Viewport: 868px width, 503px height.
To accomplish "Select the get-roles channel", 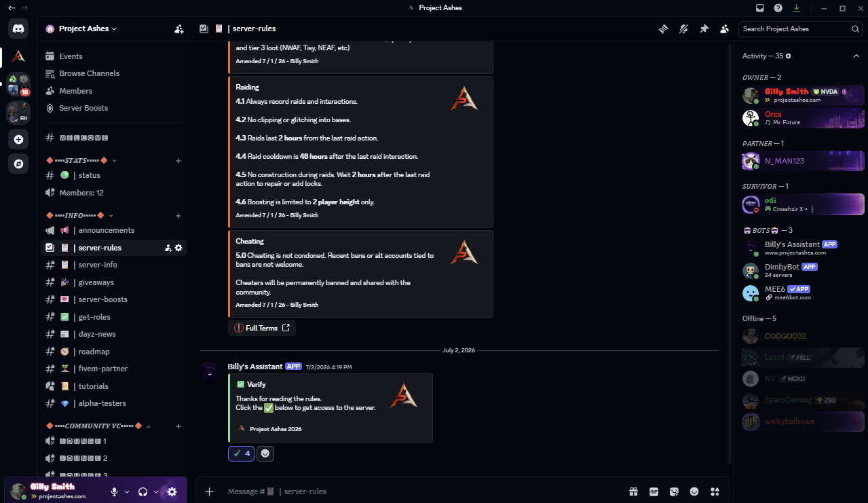I will 113,317.
